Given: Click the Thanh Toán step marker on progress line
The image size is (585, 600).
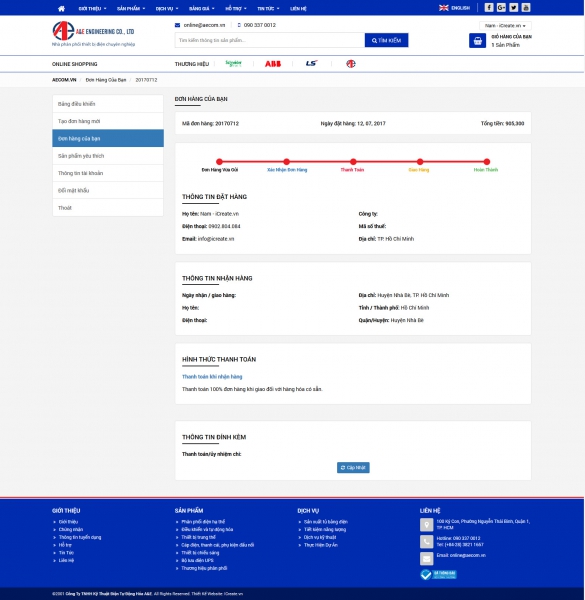Looking at the screenshot, I should tap(353, 162).
